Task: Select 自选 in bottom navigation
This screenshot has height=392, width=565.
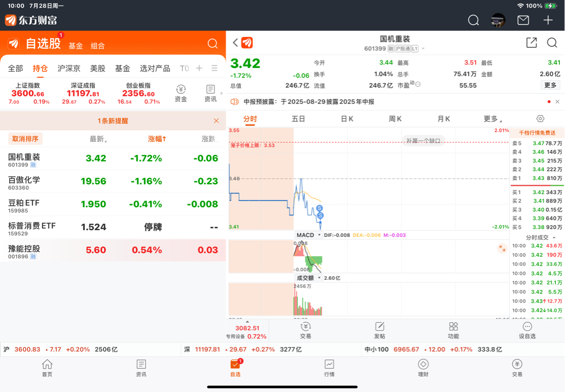Action: pyautogui.click(x=236, y=368)
